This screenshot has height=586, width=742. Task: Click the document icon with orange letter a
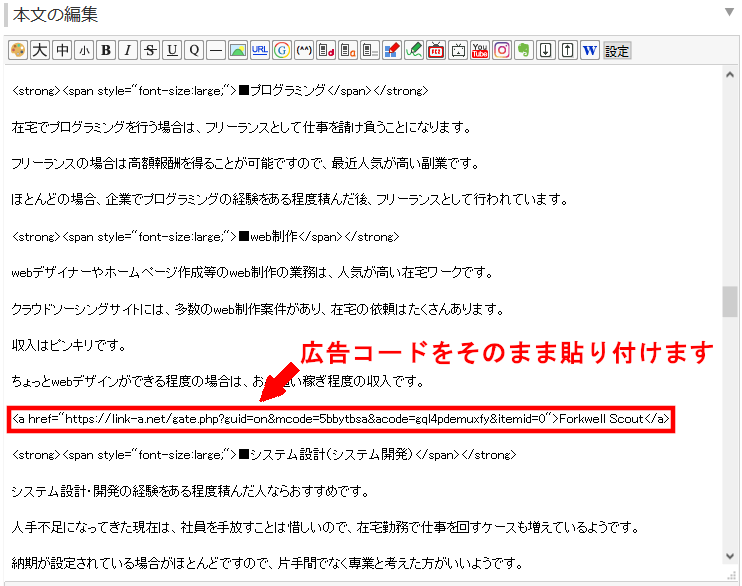348,50
